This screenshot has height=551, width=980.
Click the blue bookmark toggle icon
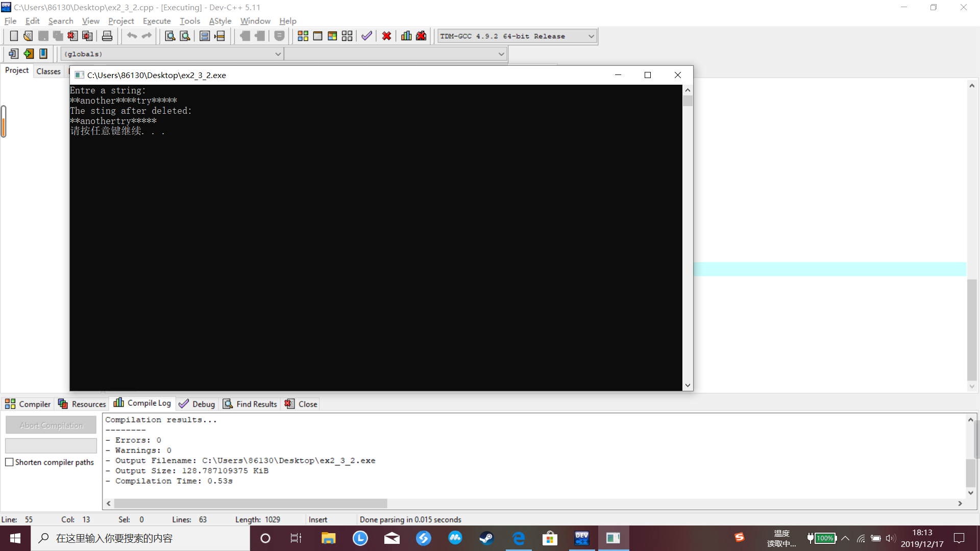43,54
